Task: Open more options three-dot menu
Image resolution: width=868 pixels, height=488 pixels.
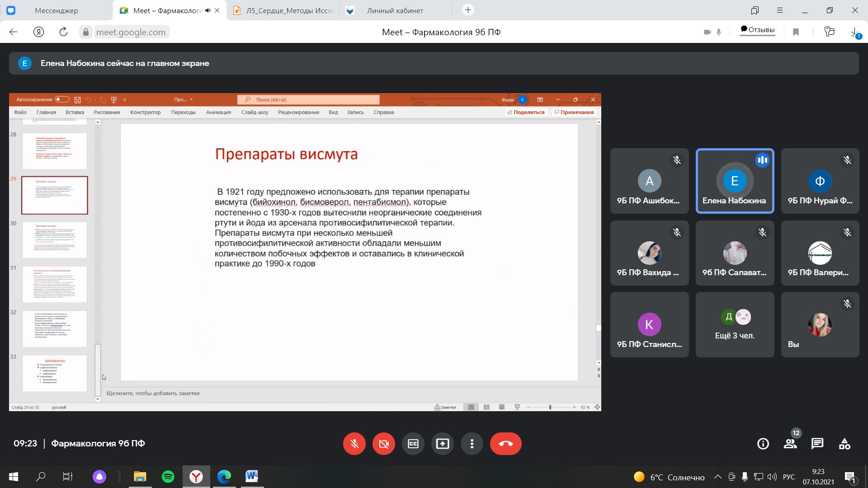Action: (x=472, y=444)
